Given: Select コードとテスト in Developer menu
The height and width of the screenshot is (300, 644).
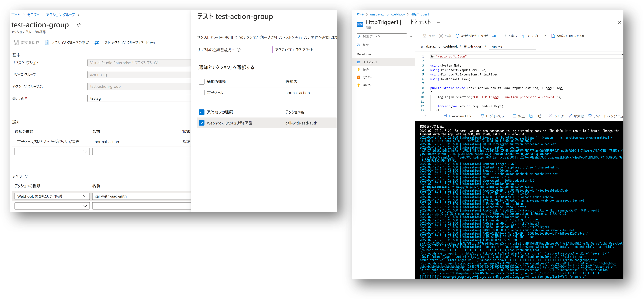Looking at the screenshot, I should click(384, 62).
